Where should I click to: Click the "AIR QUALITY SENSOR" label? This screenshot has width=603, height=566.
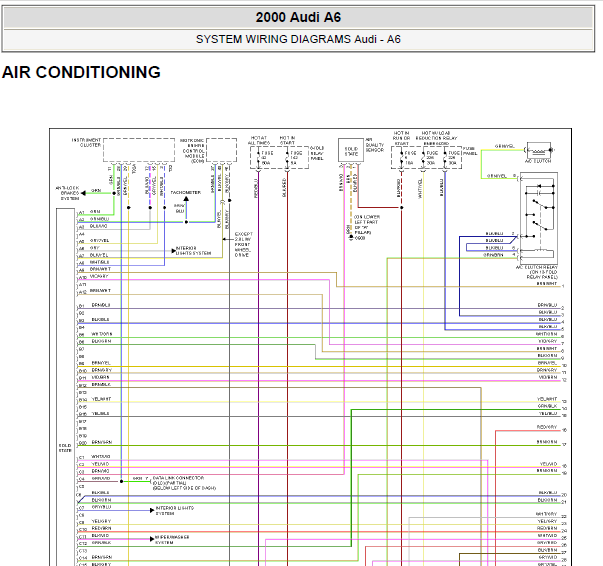[375, 145]
